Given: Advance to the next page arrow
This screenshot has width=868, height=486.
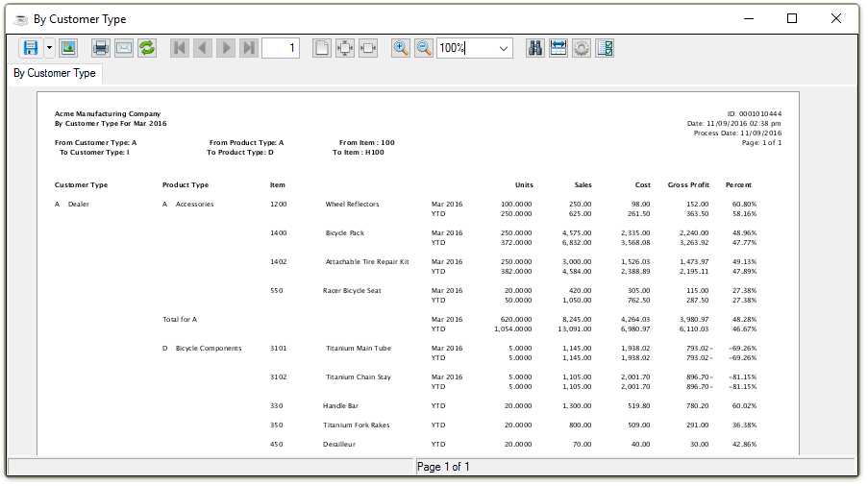Looking at the screenshot, I should [x=226, y=48].
